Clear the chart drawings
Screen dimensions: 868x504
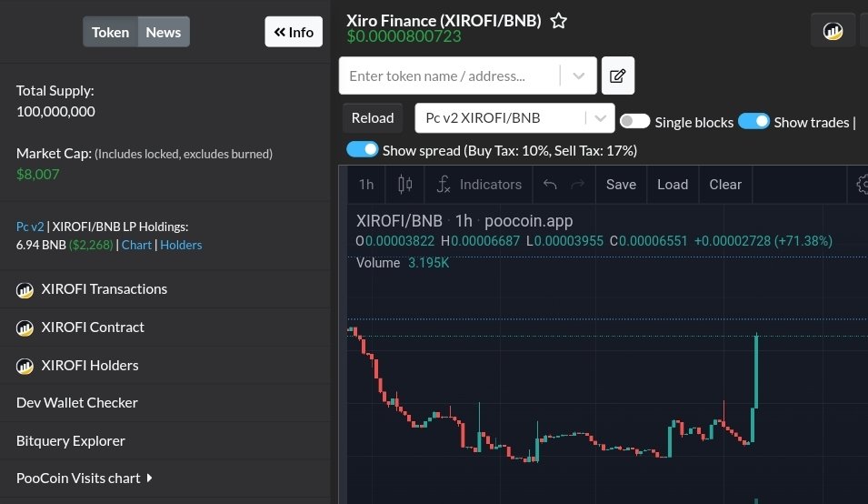pos(725,185)
